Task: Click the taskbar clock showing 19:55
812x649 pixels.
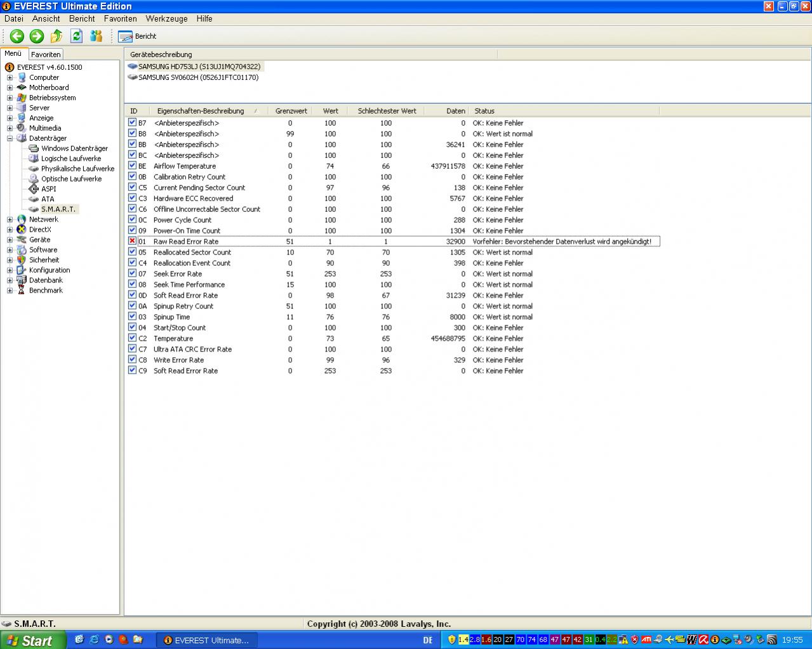Action: [792, 640]
